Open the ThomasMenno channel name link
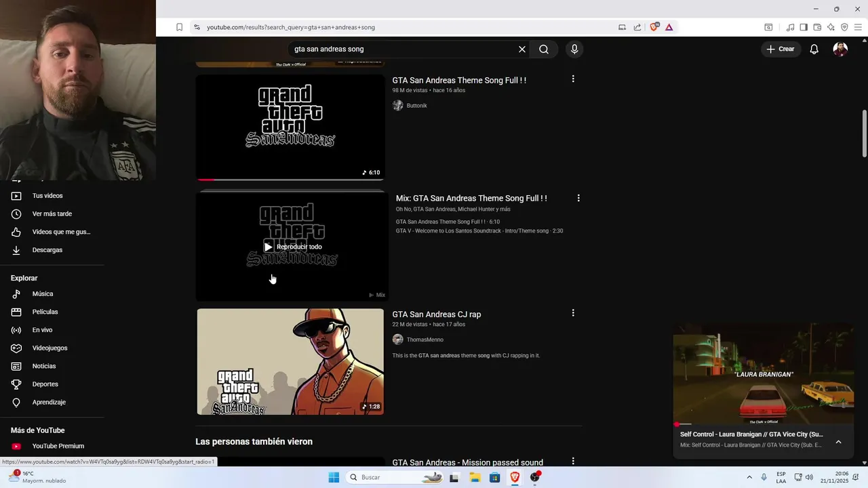 (x=425, y=340)
